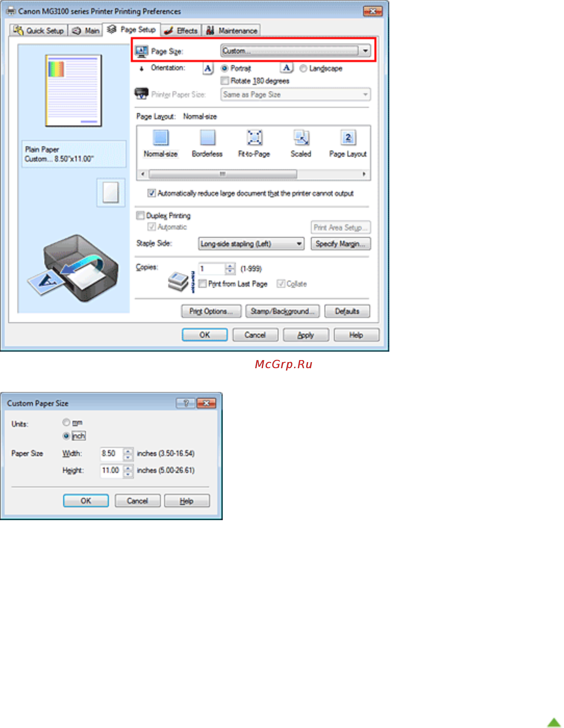Click the Portrait orientation A icon

pos(208,69)
